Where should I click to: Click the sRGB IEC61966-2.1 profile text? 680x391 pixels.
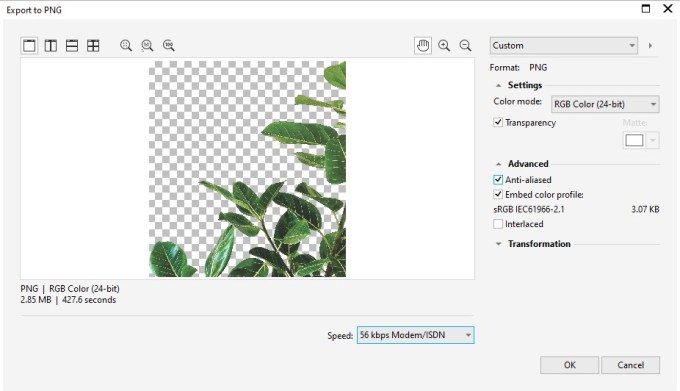(529, 209)
